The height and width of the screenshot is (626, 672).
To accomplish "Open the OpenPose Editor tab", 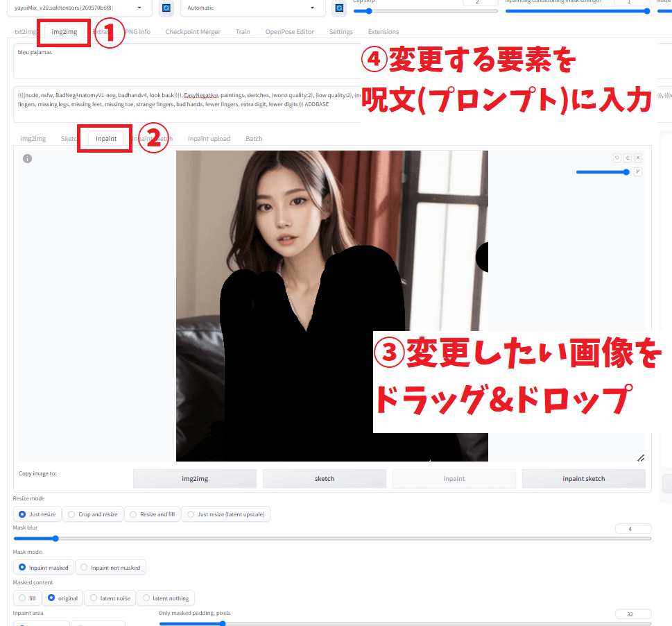I will [x=289, y=32].
